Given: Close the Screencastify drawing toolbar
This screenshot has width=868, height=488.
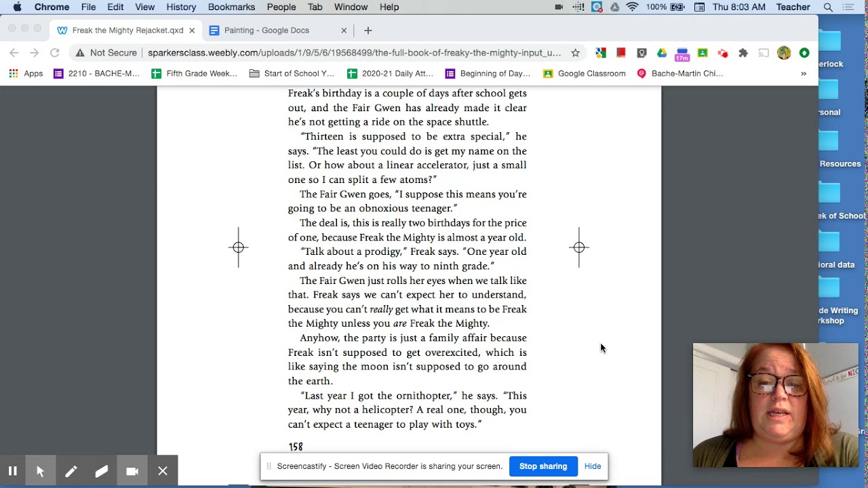Looking at the screenshot, I should point(163,471).
